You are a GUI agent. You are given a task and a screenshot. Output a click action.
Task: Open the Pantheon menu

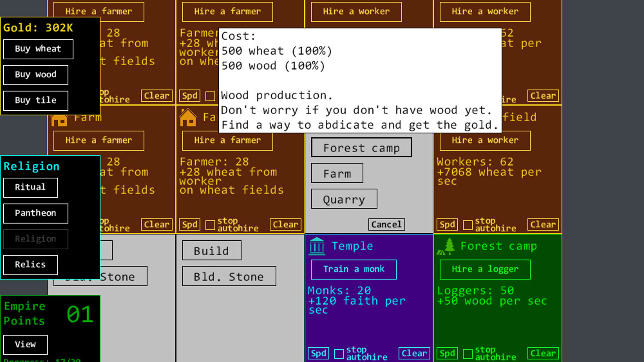tap(36, 213)
